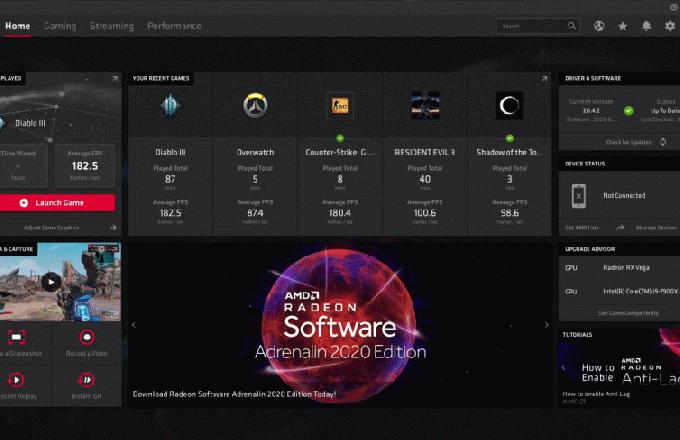Click the Average FPS 182.5 tile in Last Played
This screenshot has height=440, width=680.
(85, 166)
